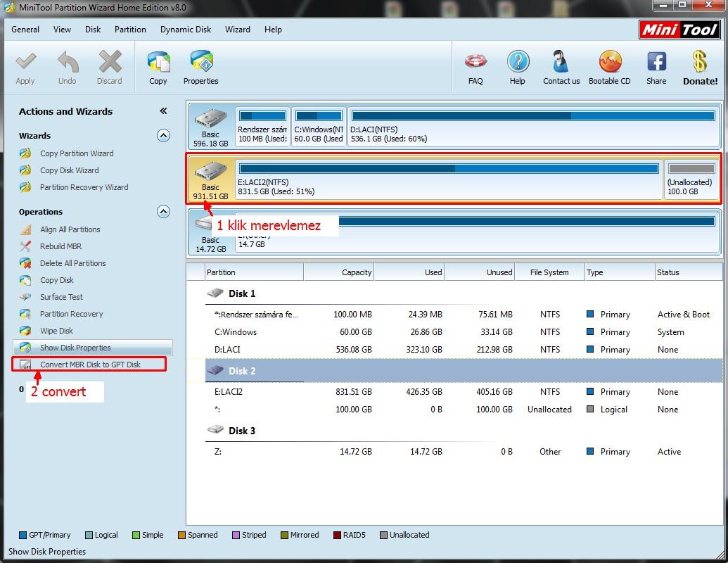Select the D:LACI(NTFS) partition block
Viewport: 728px width, 563px height.
coord(533,127)
